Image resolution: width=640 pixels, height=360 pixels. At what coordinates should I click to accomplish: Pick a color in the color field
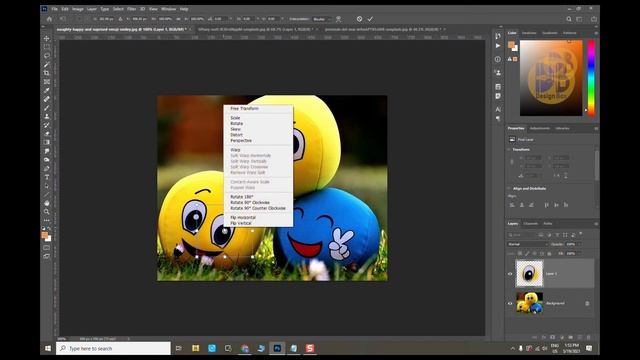[x=551, y=78]
